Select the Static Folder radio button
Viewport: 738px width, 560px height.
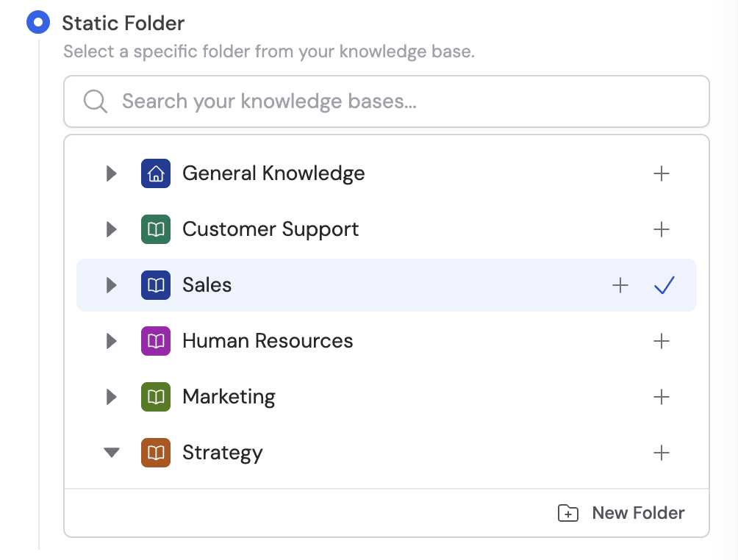[37, 22]
